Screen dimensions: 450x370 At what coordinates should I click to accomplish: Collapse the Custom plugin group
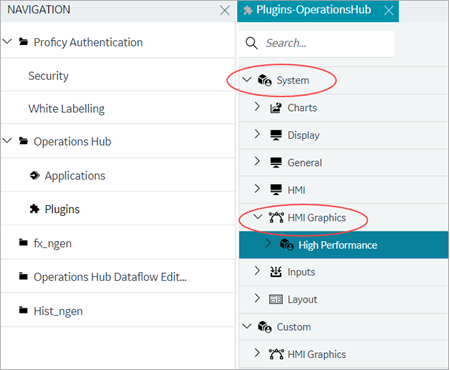(x=247, y=326)
